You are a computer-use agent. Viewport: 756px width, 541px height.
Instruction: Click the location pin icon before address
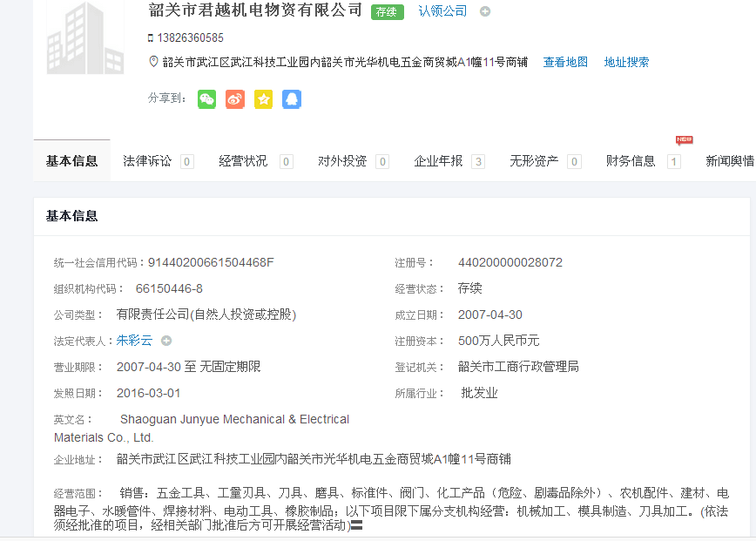click(154, 62)
